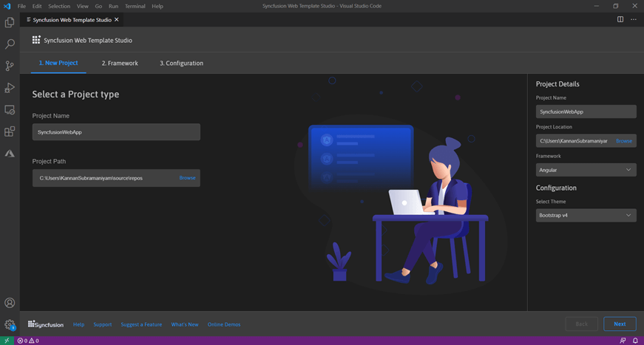Show errors and warnings in status bar
The width and height of the screenshot is (644, 345).
(x=28, y=341)
